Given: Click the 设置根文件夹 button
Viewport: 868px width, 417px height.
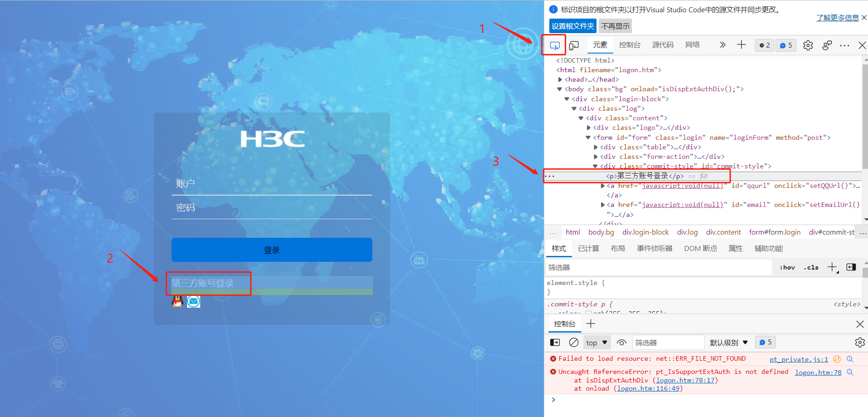Looking at the screenshot, I should click(x=573, y=26).
